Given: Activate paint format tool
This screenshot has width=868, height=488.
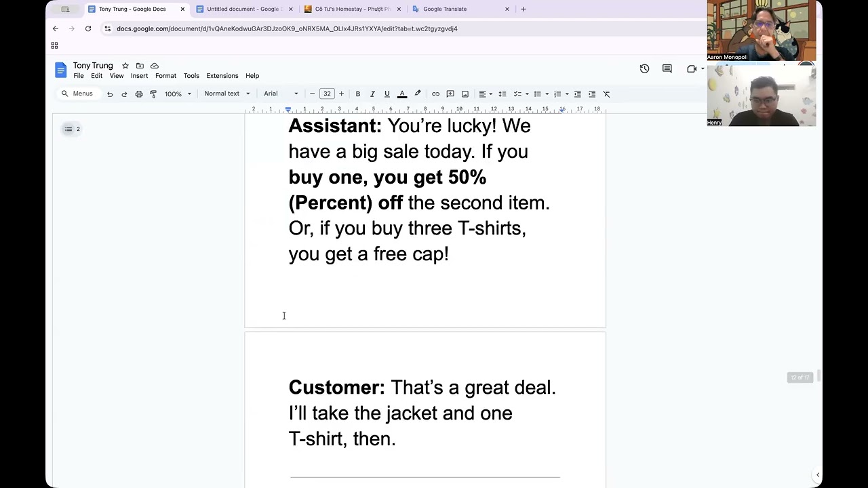Looking at the screenshot, I should coord(153,94).
